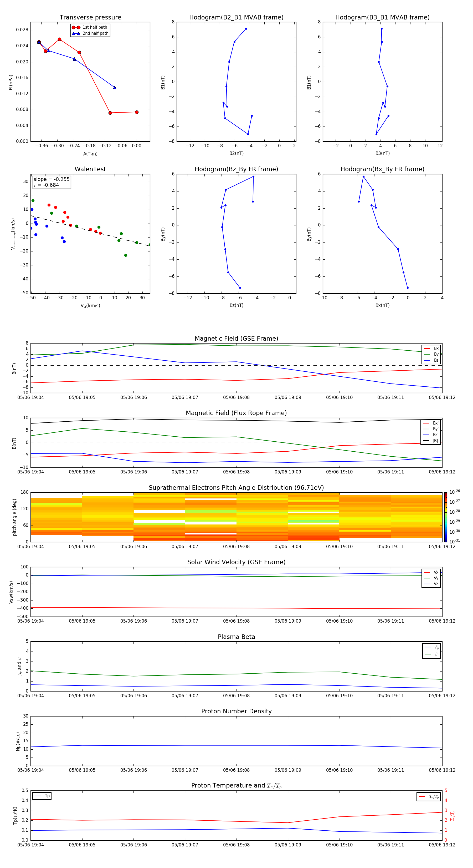Click the pitch angle colorbar

click(x=446, y=517)
